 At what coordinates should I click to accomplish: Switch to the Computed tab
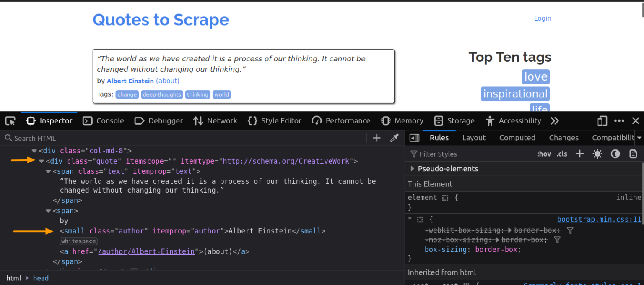pos(517,138)
